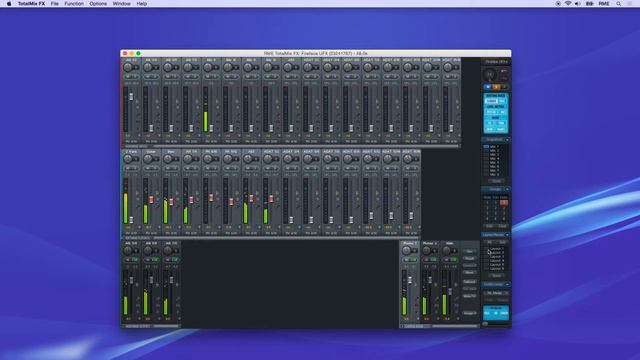Open the Window menu

[x=122, y=4]
